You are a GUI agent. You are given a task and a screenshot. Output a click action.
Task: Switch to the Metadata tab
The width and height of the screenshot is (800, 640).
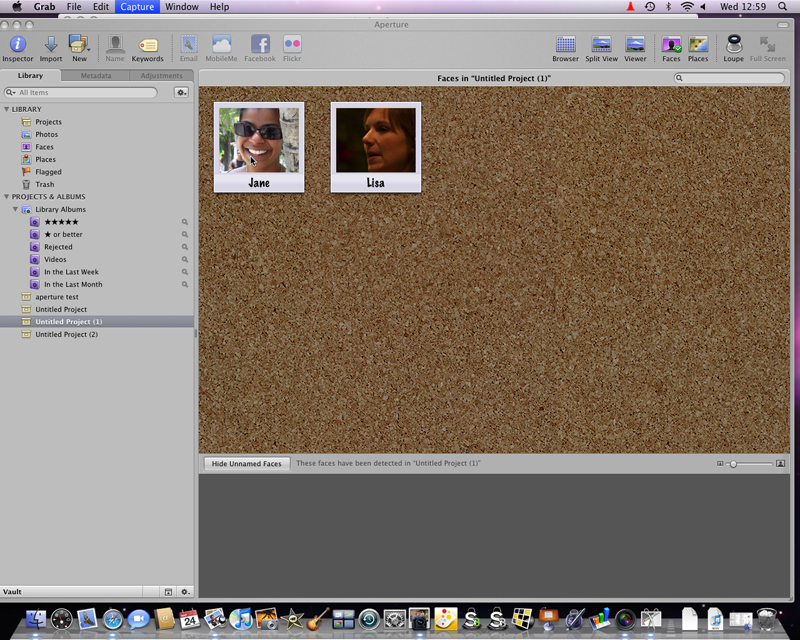[x=95, y=76]
